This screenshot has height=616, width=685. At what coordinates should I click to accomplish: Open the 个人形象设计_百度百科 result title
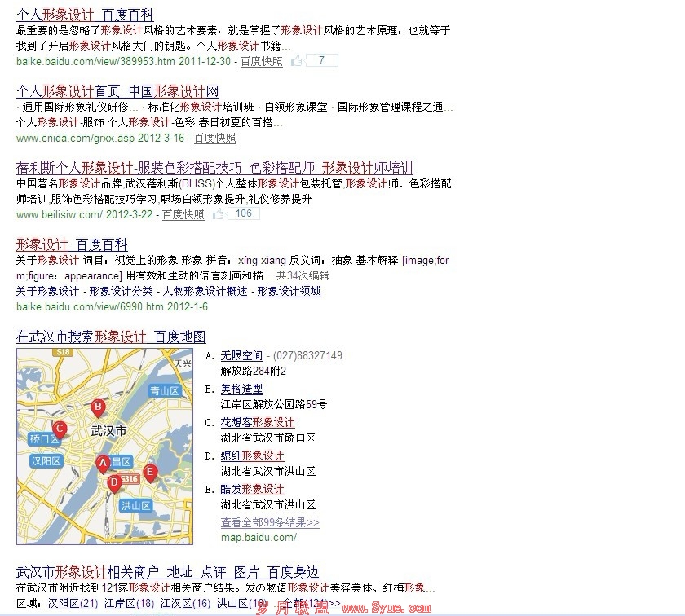pos(85,15)
